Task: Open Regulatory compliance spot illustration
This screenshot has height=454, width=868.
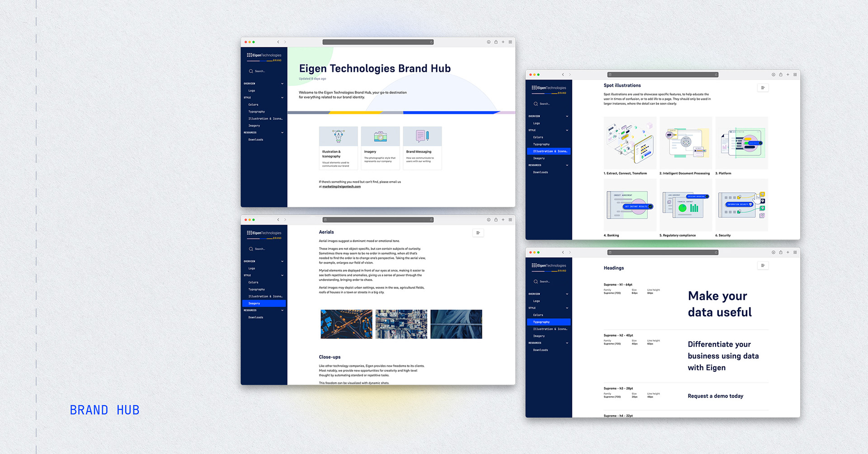Action: pos(686,205)
